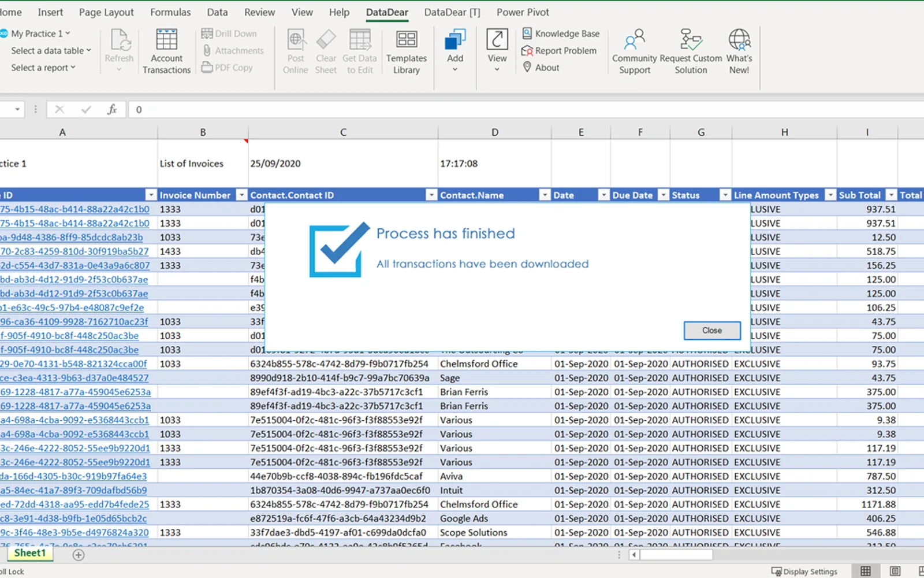Image resolution: width=924 pixels, height=578 pixels.
Task: Select column H header
Action: coord(784,132)
